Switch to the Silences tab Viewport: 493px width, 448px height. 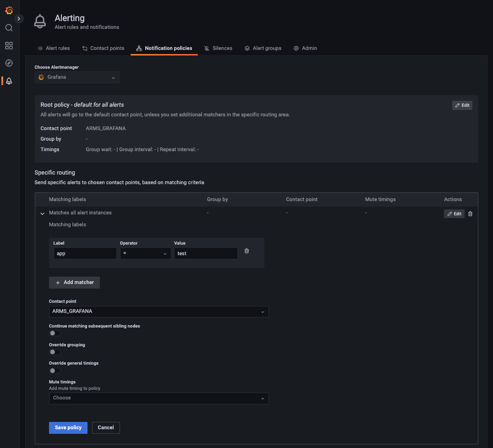[218, 48]
